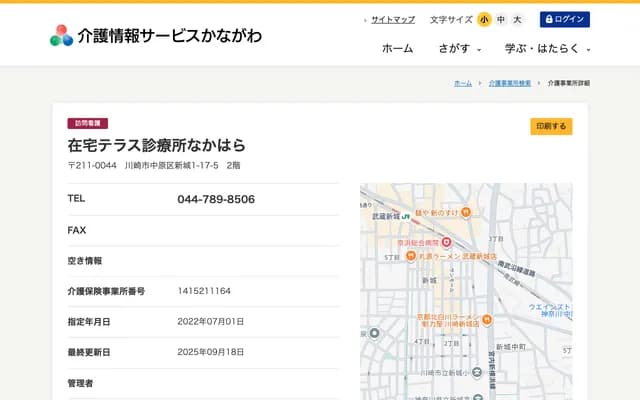Viewport: 640px width, 400px height.
Task: Go to ホーム in the navigation menu
Action: point(397,49)
